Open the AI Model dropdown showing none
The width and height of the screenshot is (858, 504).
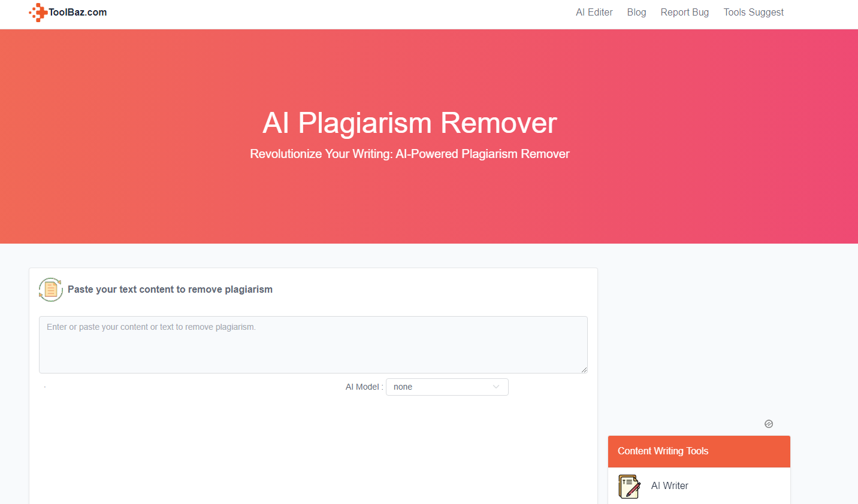447,387
